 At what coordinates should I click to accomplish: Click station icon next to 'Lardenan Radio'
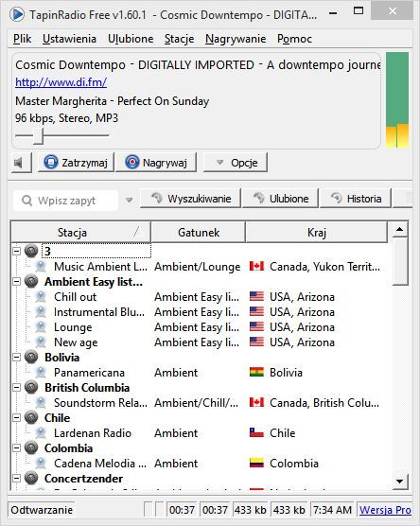pyautogui.click(x=41, y=432)
